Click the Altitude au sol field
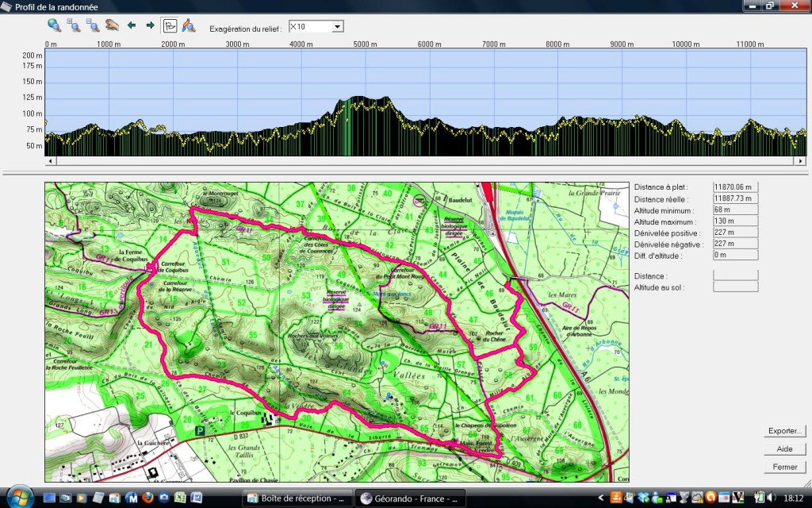The height and width of the screenshot is (508, 812). coord(735,287)
